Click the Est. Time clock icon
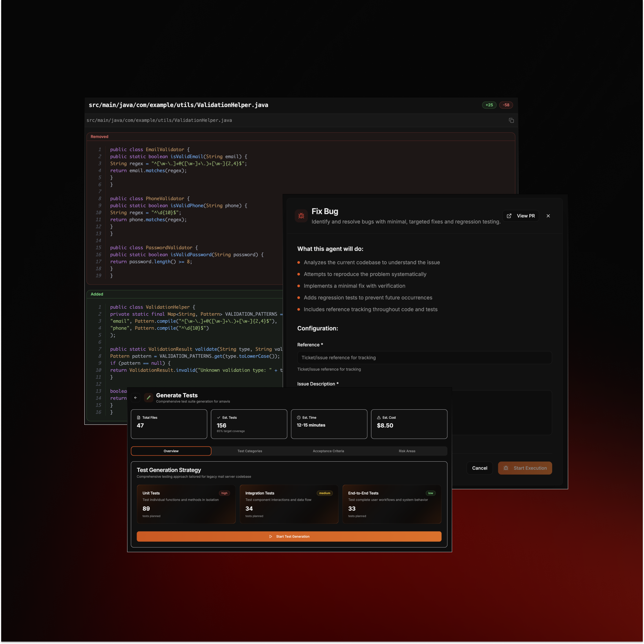The width and height of the screenshot is (644, 644). [299, 417]
